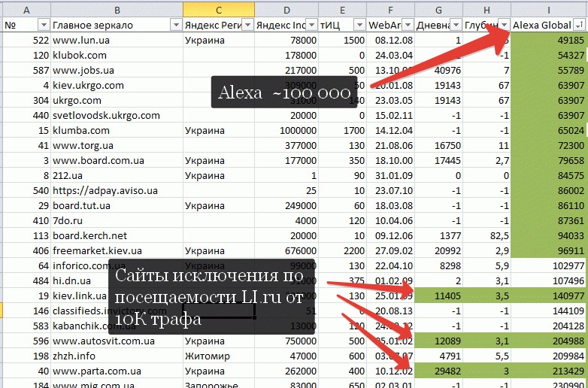Click Яндекс Index value 1000000
588x388 pixels.
point(286,130)
